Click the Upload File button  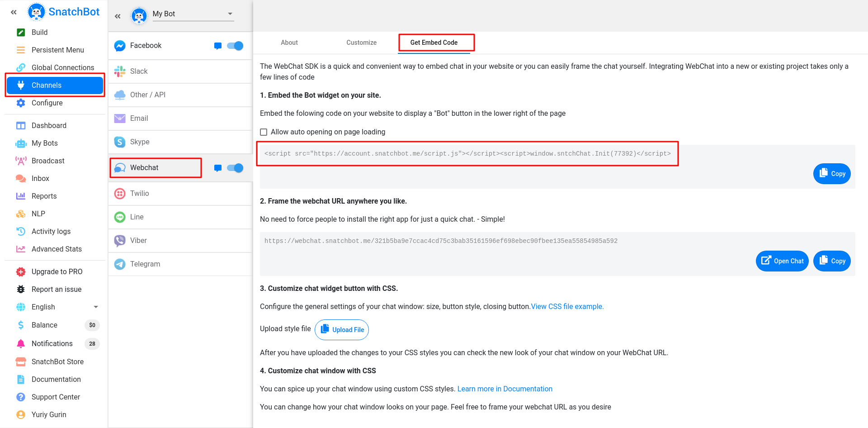tap(342, 330)
